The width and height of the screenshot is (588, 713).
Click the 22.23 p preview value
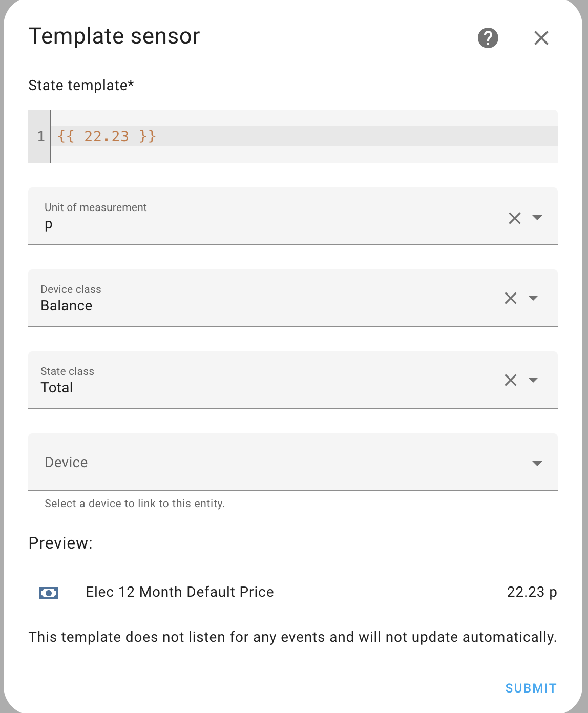[x=532, y=592]
